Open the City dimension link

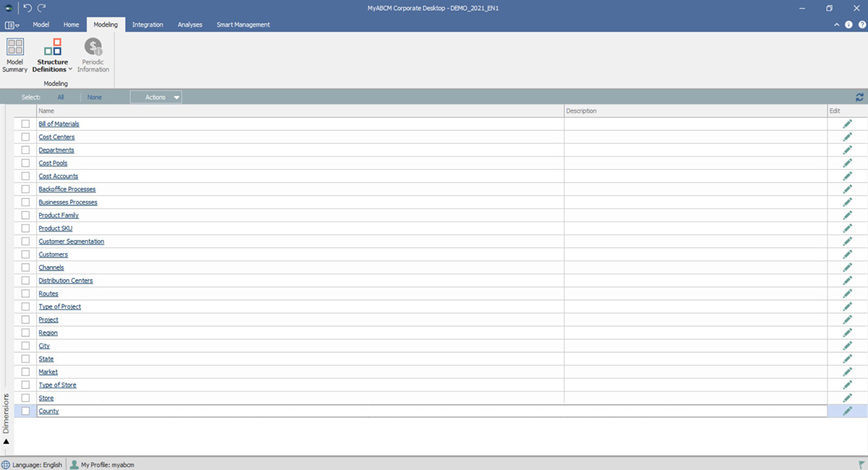click(x=44, y=346)
